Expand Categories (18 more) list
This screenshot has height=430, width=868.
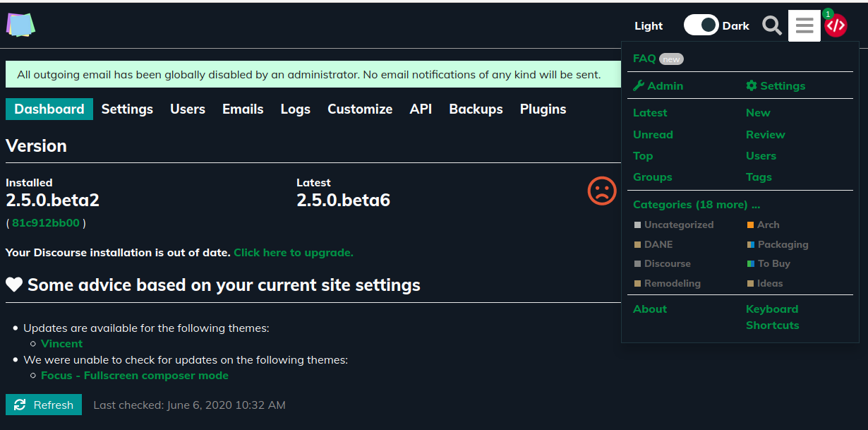coord(696,205)
